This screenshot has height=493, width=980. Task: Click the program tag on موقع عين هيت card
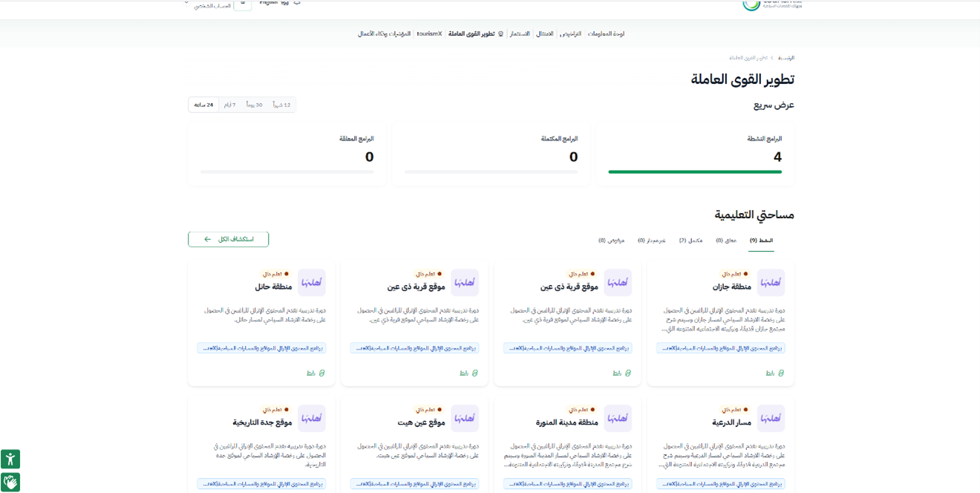[x=414, y=484]
